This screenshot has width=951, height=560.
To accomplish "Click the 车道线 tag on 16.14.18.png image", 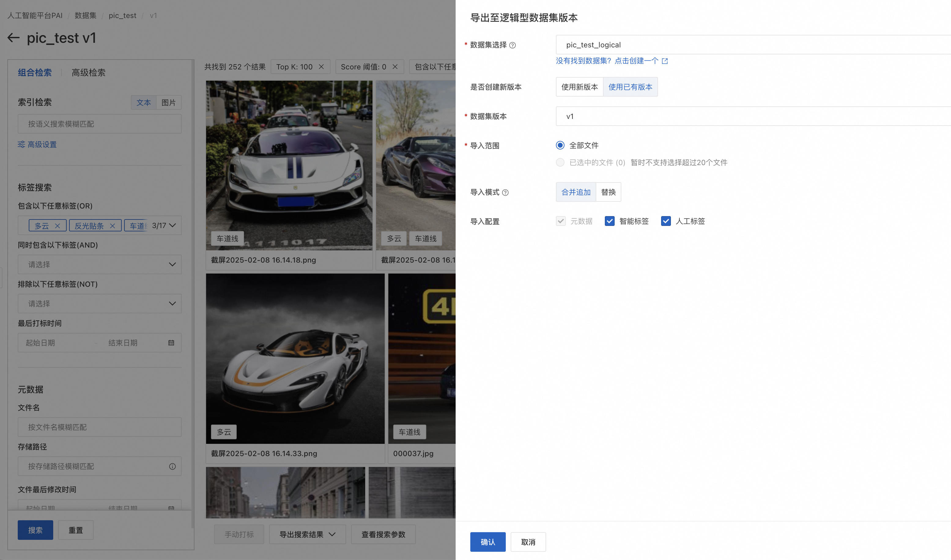I will pyautogui.click(x=228, y=238).
